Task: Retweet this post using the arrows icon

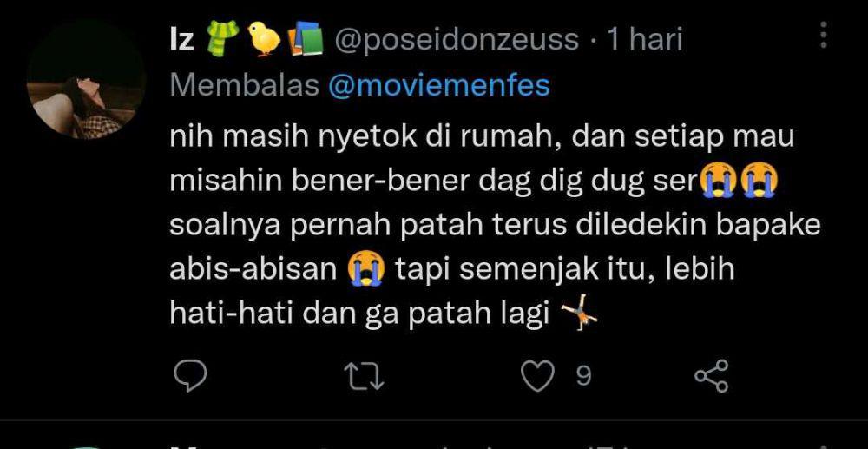Action: pyautogui.click(x=364, y=376)
